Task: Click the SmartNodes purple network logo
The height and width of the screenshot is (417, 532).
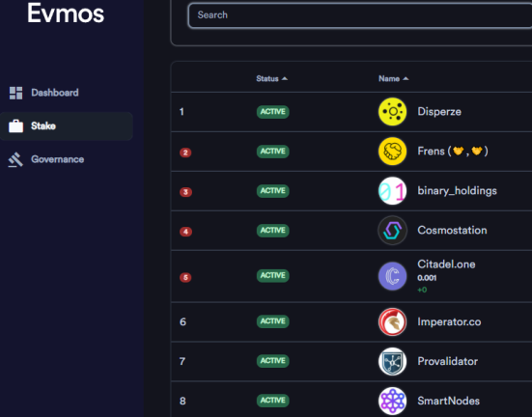Action: point(392,401)
